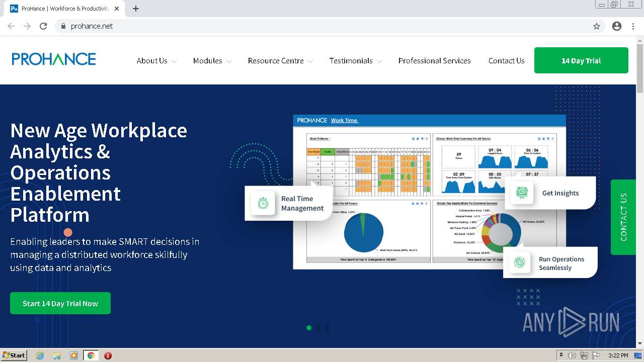Close the ProHance browser tab

[x=117, y=9]
